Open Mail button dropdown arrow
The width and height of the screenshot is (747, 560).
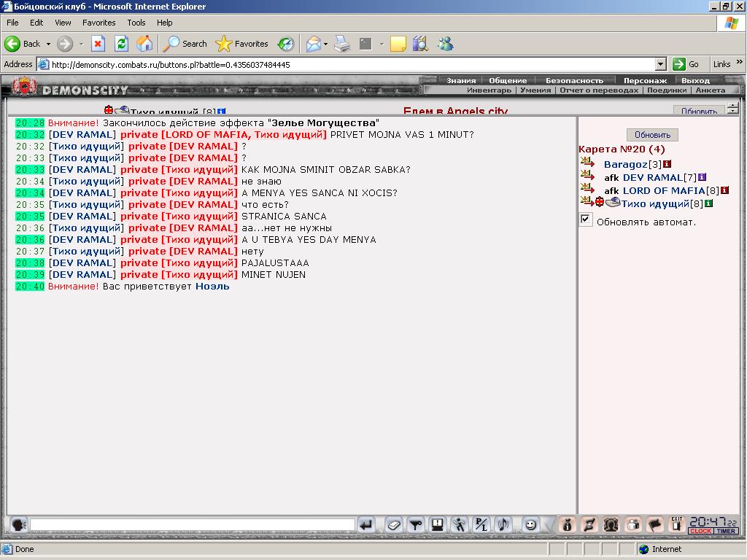click(x=326, y=44)
